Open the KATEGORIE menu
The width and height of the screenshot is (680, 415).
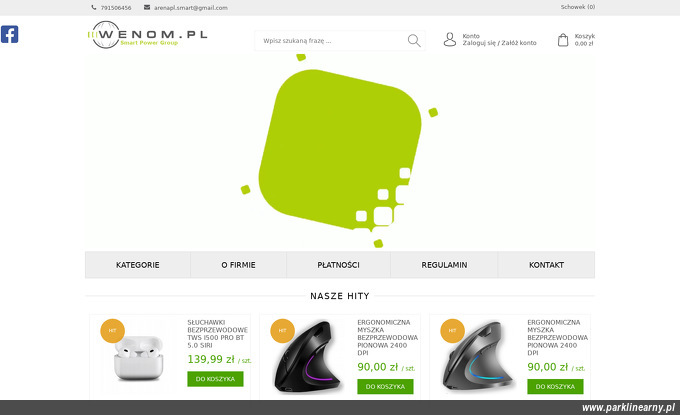click(137, 265)
